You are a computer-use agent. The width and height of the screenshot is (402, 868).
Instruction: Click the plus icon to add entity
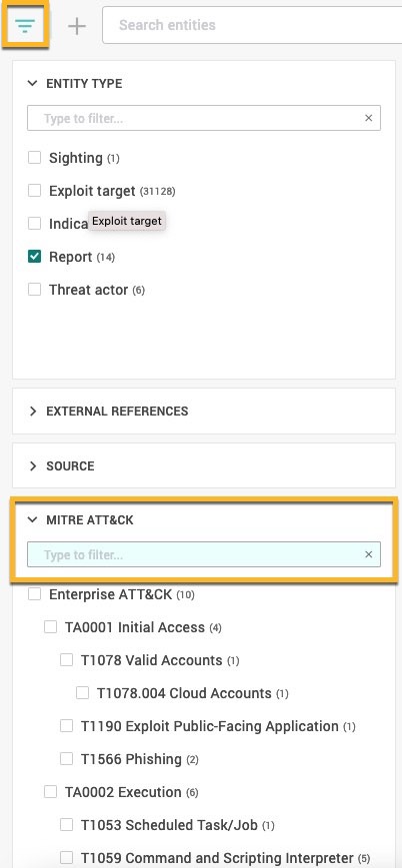[77, 25]
